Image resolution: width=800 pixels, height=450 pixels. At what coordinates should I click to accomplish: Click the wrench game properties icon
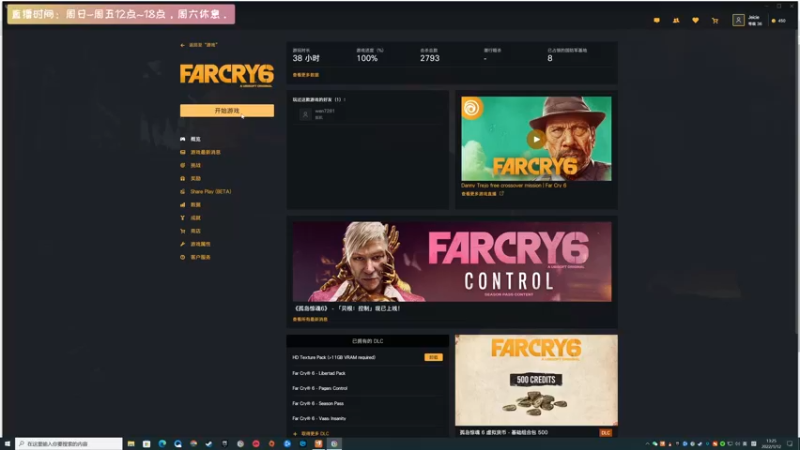pyautogui.click(x=183, y=244)
